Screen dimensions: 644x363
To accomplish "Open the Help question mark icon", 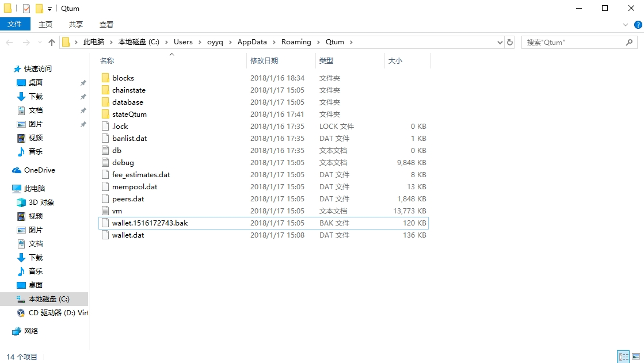I will (x=637, y=25).
